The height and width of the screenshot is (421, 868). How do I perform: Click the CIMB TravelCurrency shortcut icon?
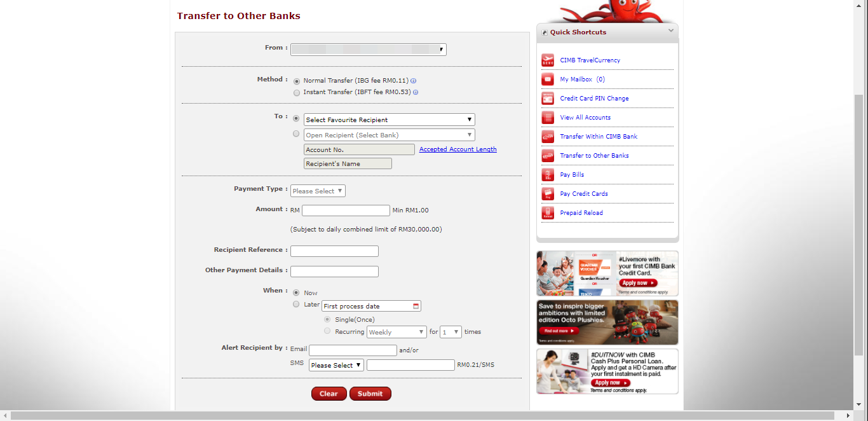(548, 60)
